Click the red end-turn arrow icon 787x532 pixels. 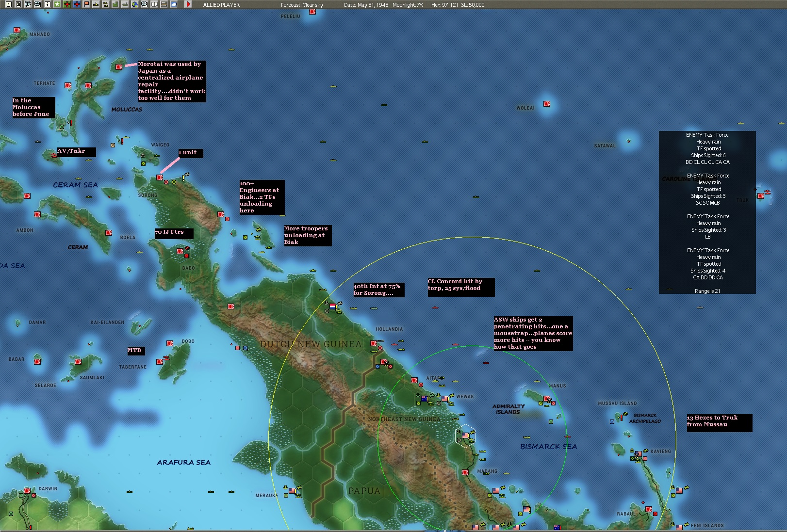point(188,4)
